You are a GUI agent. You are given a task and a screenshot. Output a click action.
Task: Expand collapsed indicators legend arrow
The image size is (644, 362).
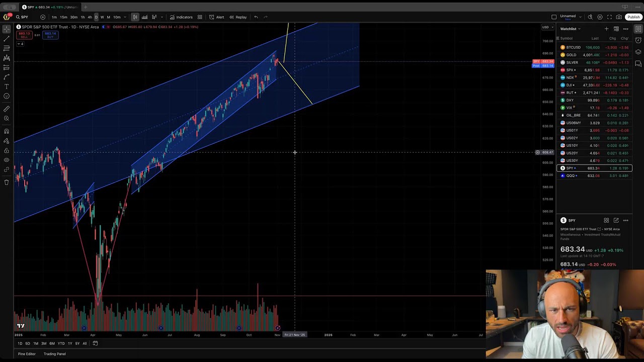click(x=20, y=44)
